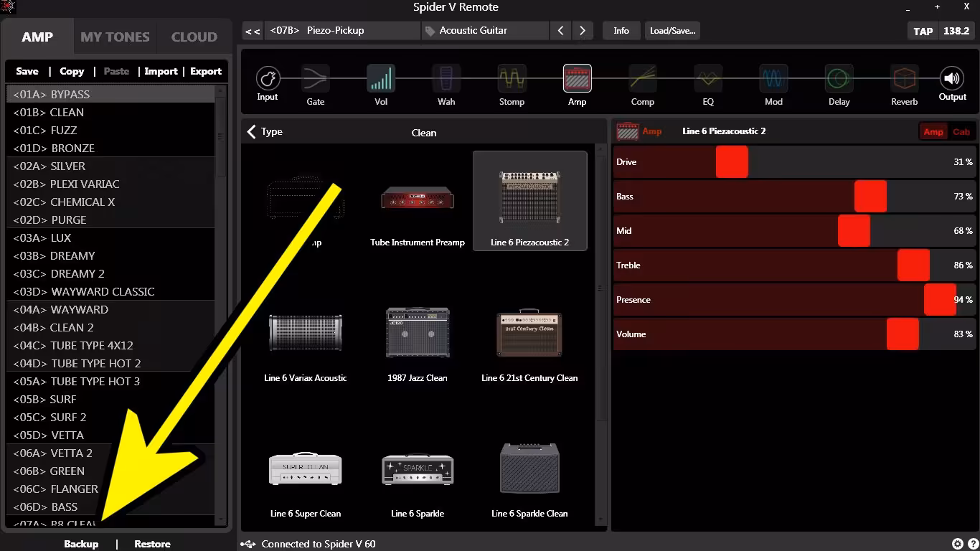Image resolution: width=980 pixels, height=551 pixels.
Task: Click the Backup button
Action: [81, 544]
